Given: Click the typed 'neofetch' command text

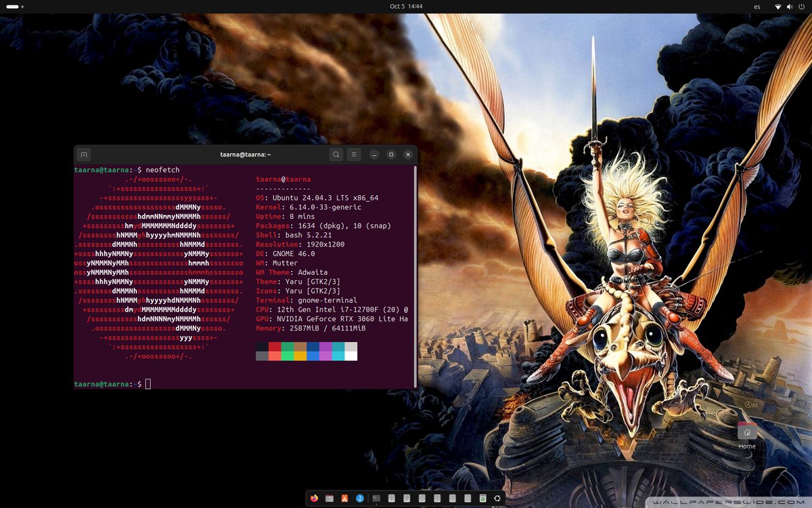Looking at the screenshot, I should click(x=162, y=169).
